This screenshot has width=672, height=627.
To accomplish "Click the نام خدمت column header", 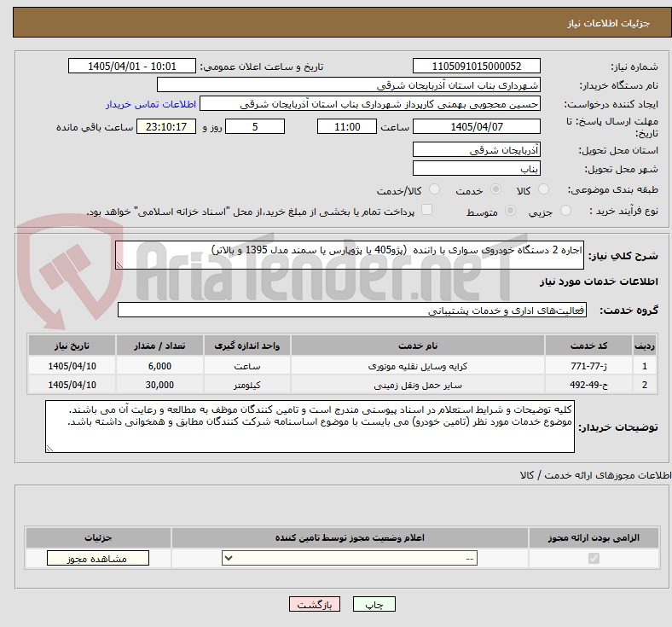I will coord(418,345).
